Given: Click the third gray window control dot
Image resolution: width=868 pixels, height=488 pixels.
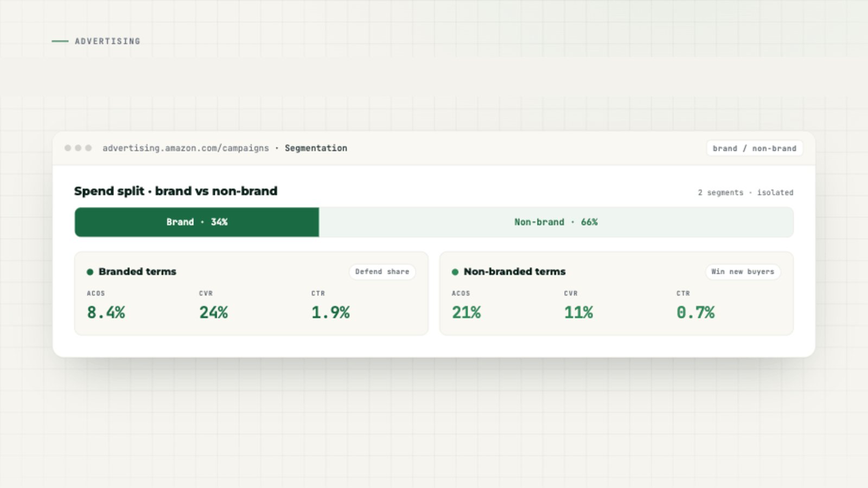Looking at the screenshot, I should click(88, 148).
